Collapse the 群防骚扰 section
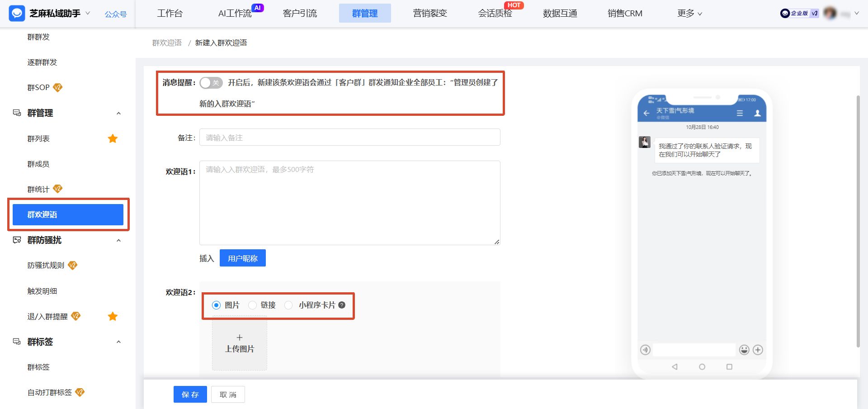This screenshot has height=409, width=868. click(x=118, y=240)
